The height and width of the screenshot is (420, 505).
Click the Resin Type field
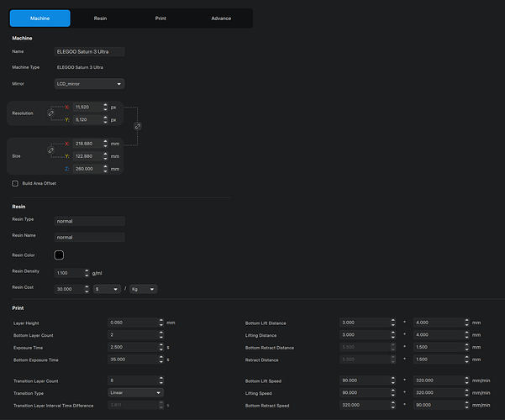click(x=90, y=221)
